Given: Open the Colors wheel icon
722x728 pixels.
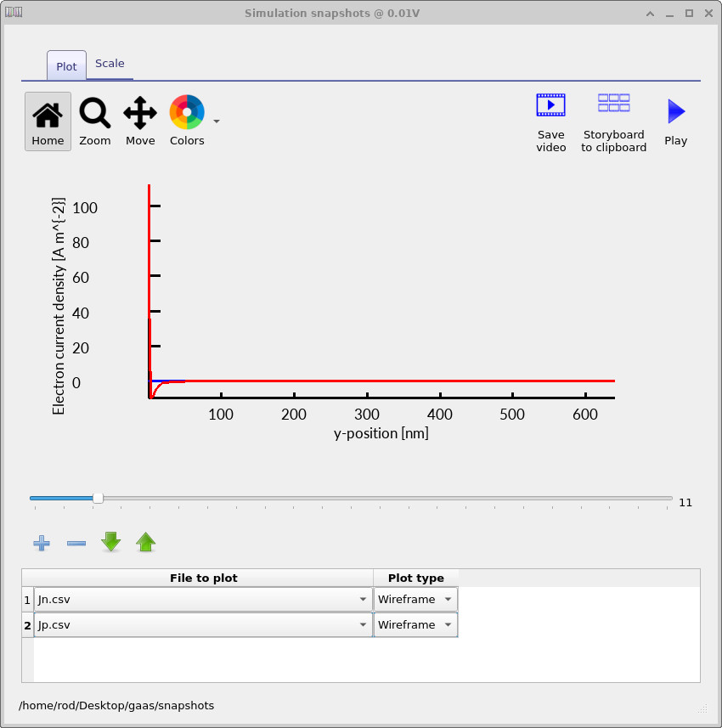Looking at the screenshot, I should pyautogui.click(x=186, y=112).
